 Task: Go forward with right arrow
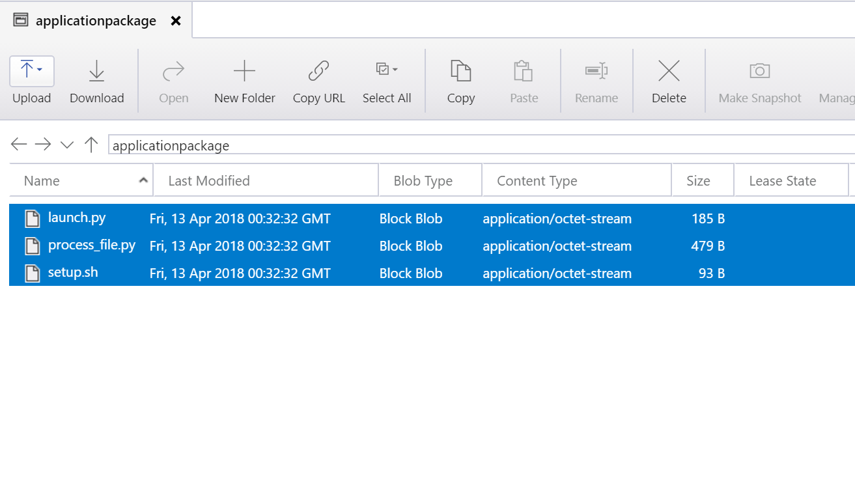tap(43, 145)
